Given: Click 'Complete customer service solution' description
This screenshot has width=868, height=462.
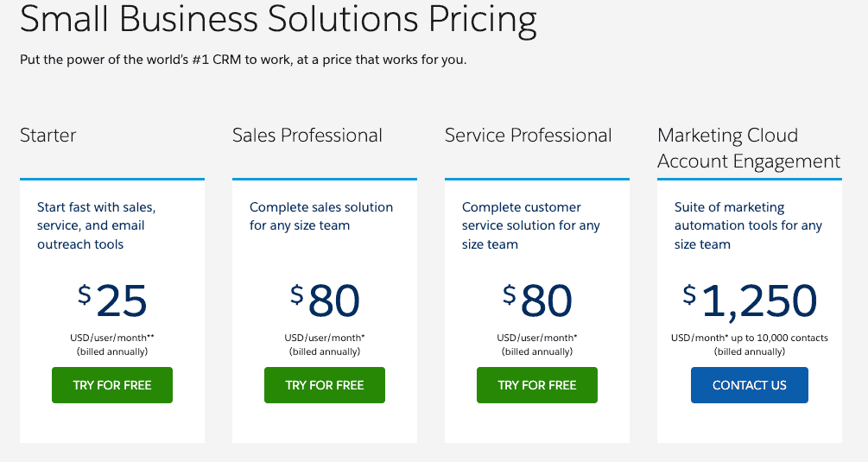Looking at the screenshot, I should coord(531,225).
